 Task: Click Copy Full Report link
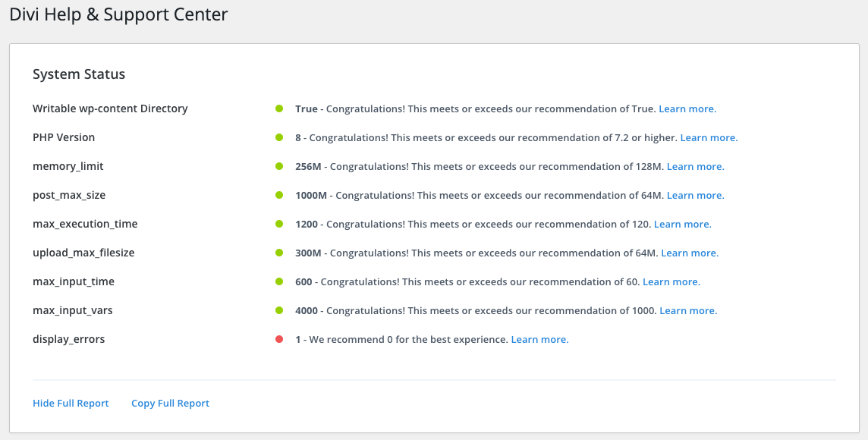click(171, 404)
